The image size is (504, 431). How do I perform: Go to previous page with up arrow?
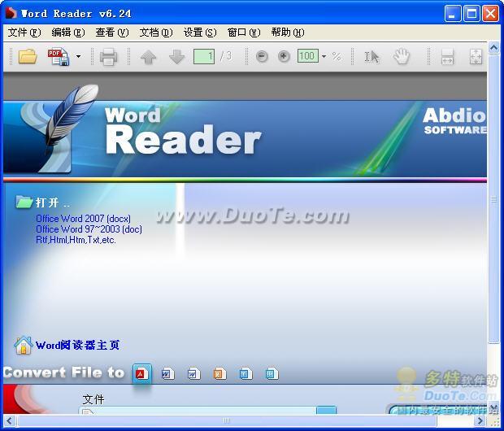pyautogui.click(x=148, y=57)
